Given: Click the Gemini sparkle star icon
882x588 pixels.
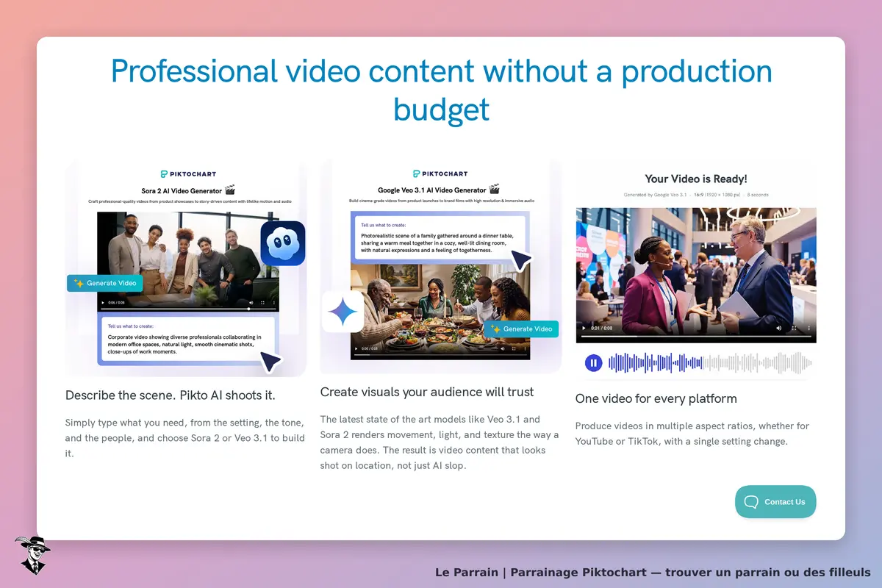Looking at the screenshot, I should (343, 311).
